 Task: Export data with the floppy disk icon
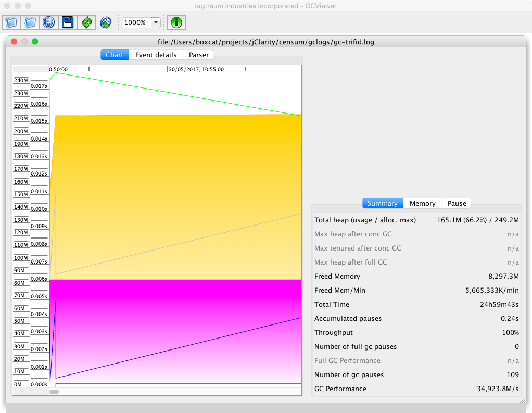coord(68,22)
